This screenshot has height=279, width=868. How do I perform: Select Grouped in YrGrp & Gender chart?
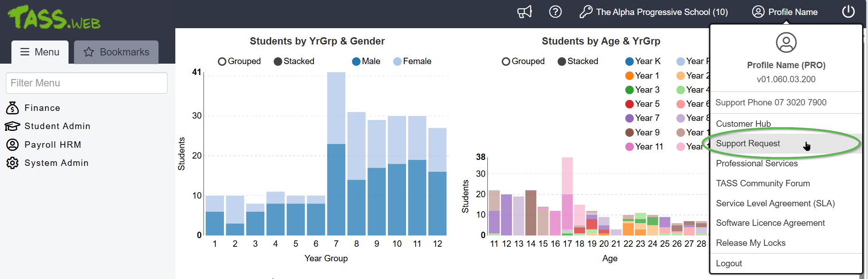222,61
